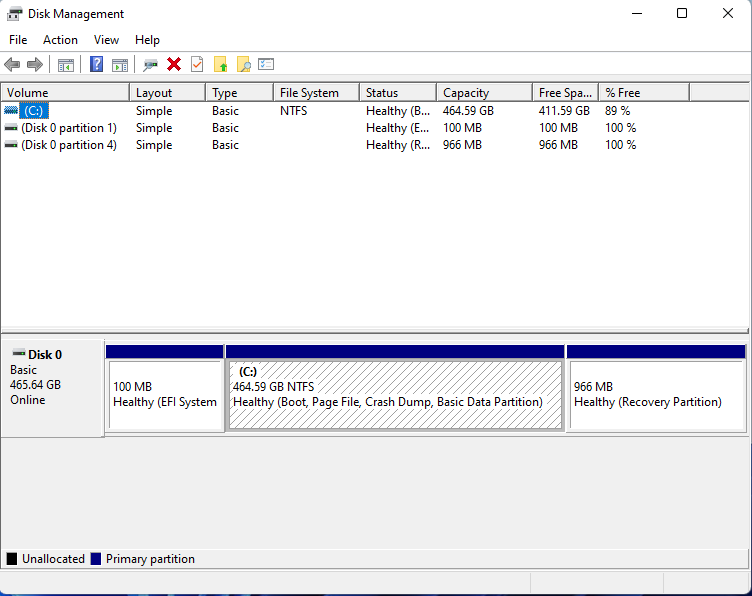752x596 pixels.
Task: Sort by the File System column header
Action: coord(317,93)
